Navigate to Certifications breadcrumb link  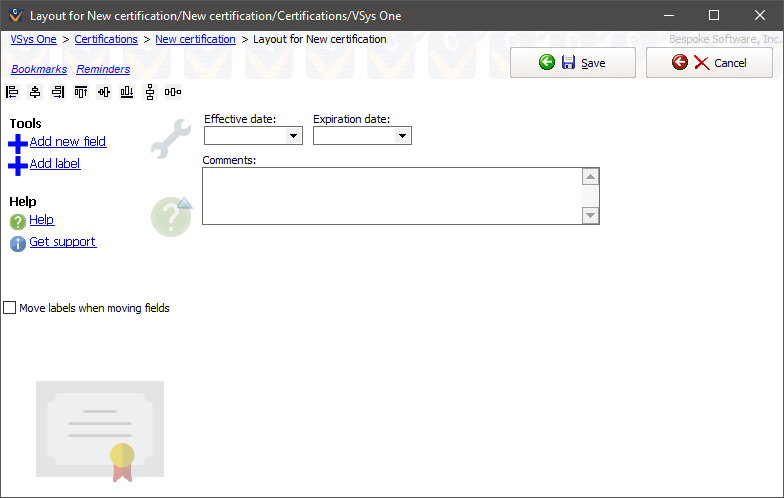click(x=106, y=39)
